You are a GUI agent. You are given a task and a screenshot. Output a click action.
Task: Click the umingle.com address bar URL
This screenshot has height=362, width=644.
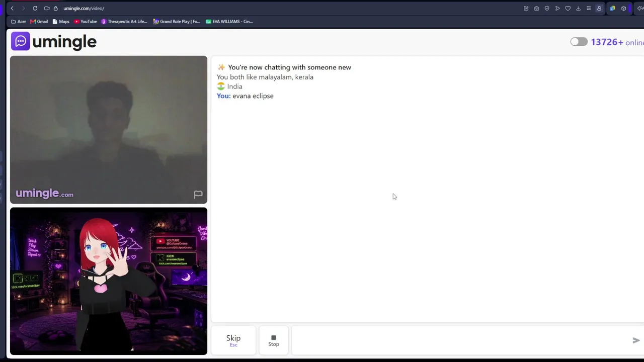click(84, 8)
